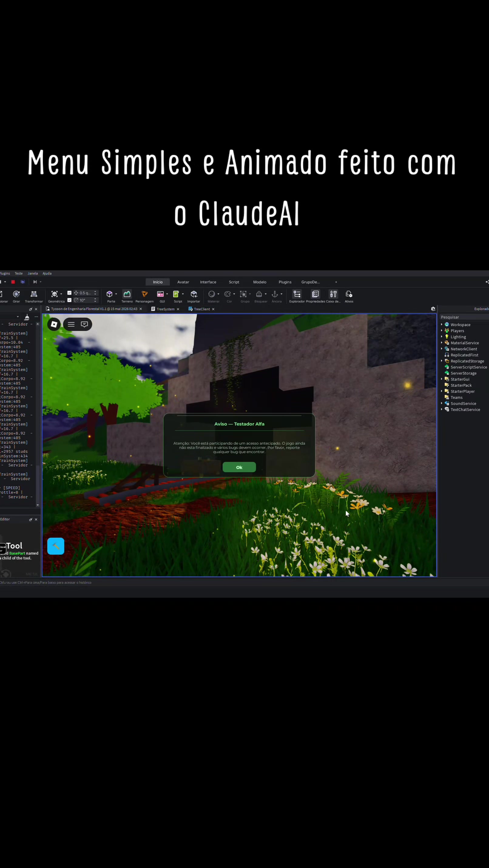Open the Janela menu

[33, 273]
